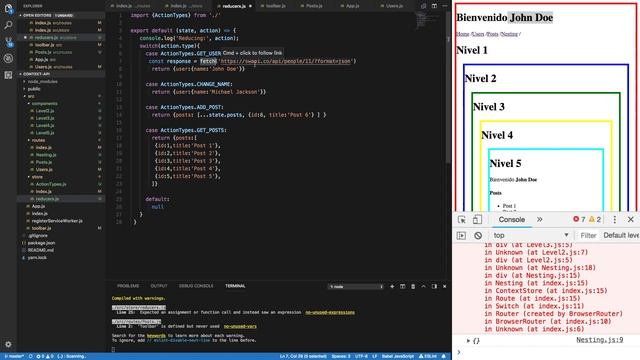Switch to the App.js editor tab
The image size is (640, 360).
[353, 6]
